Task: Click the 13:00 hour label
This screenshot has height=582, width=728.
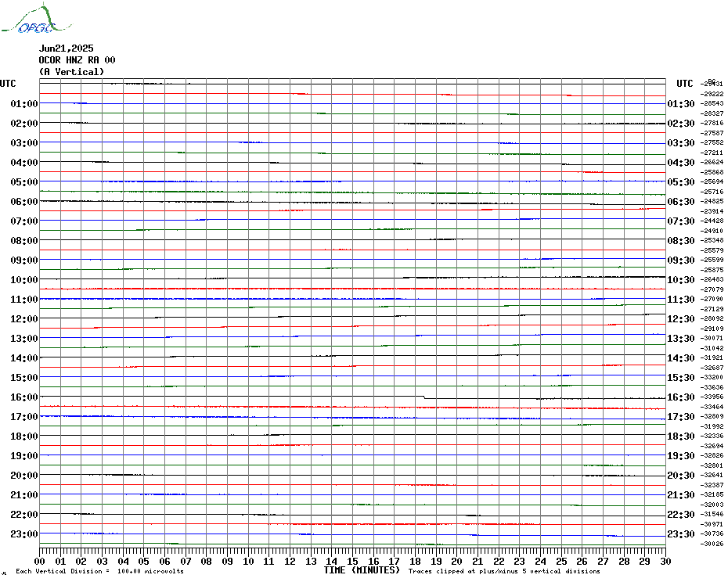Action: (24, 339)
